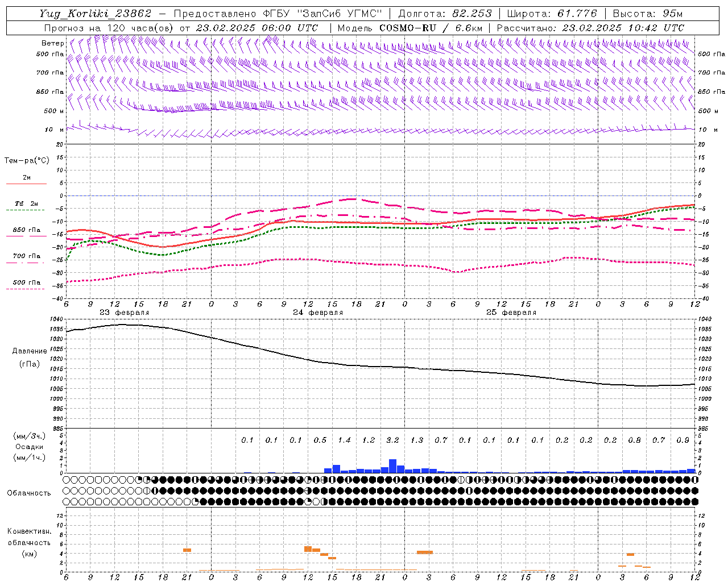Screen dimensions: 728x582
Task: Click the 1.2 precipitation value
Action: pos(369,440)
